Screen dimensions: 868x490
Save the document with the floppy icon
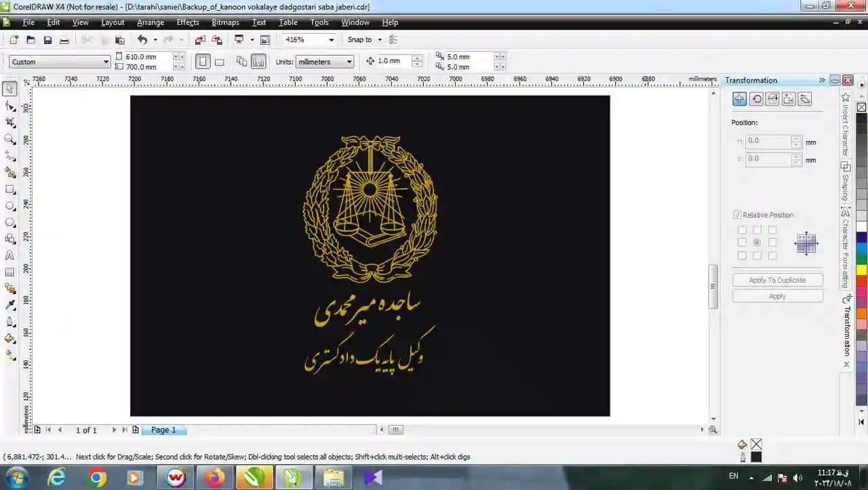coord(47,40)
